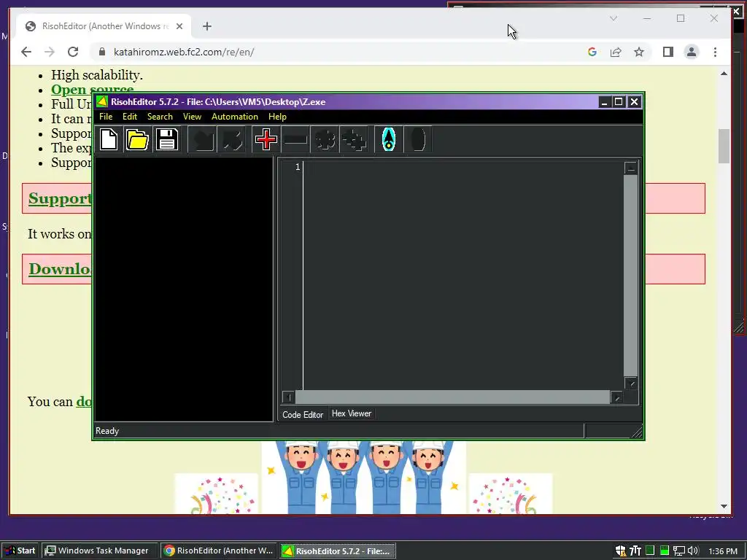This screenshot has width=747, height=560.
Task: Click the last grayed-out toolbar icon after the compass
Action: coord(418,139)
